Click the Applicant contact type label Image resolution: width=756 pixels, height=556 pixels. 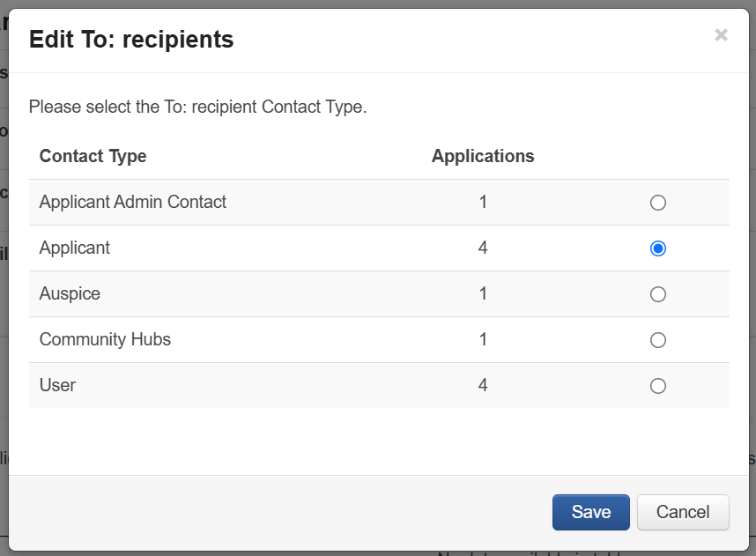coord(75,248)
